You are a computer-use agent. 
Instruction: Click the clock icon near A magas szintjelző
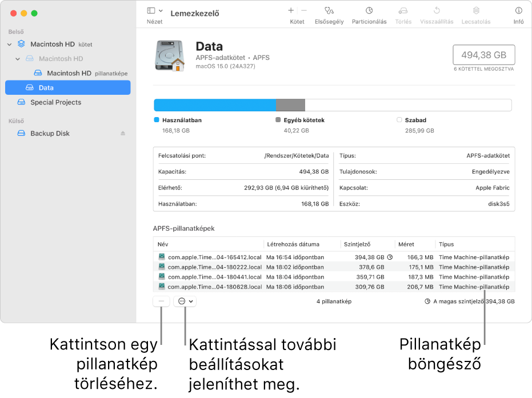(427, 301)
